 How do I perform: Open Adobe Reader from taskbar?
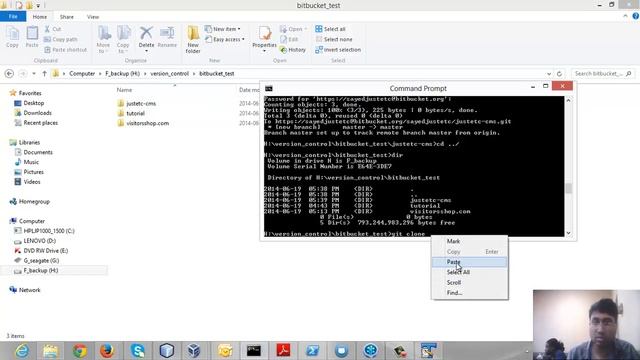(283, 351)
